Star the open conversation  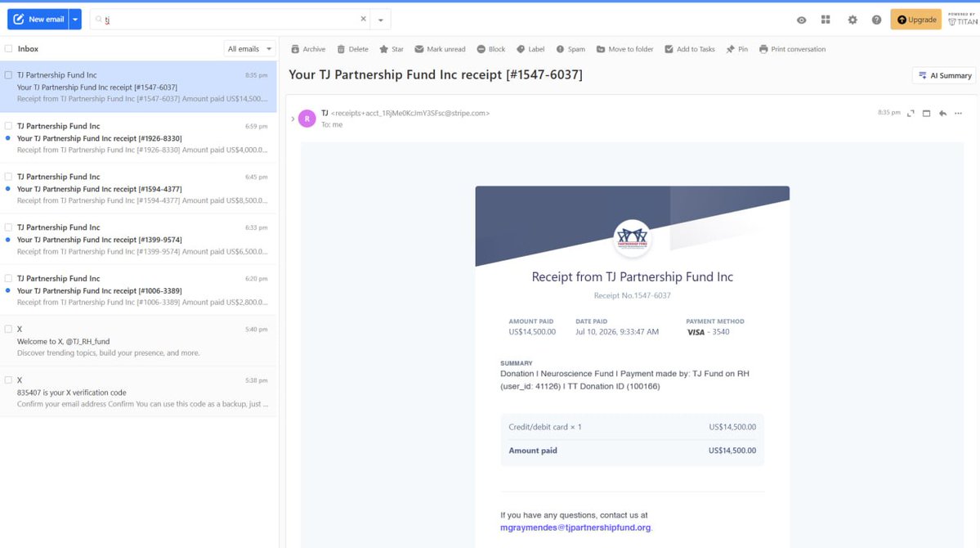tap(392, 49)
